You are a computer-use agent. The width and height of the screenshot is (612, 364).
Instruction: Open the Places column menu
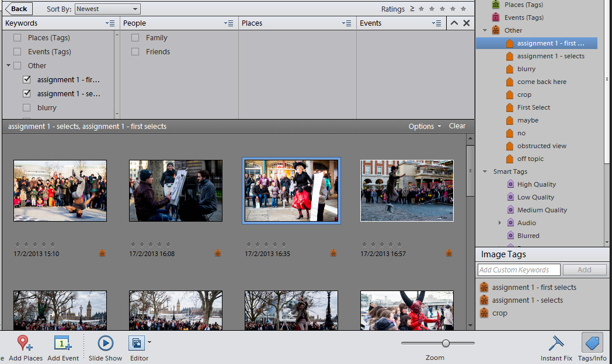[347, 23]
